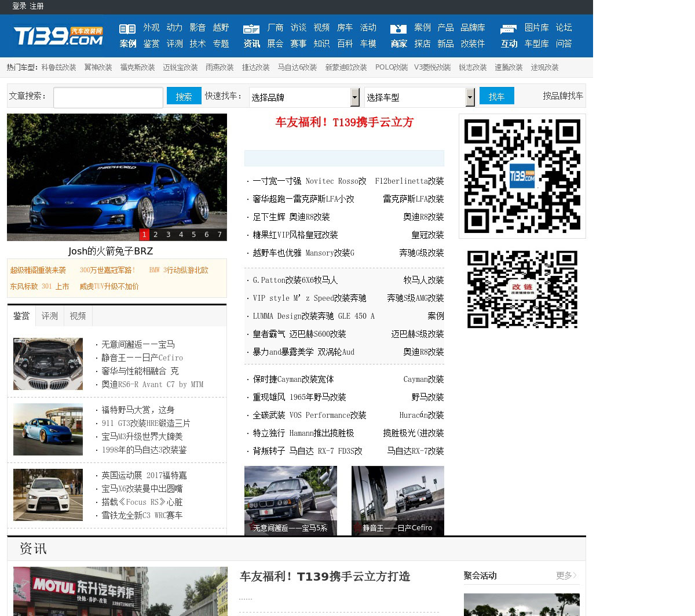
Task: Click the shop icon above 商家
Action: point(398,28)
